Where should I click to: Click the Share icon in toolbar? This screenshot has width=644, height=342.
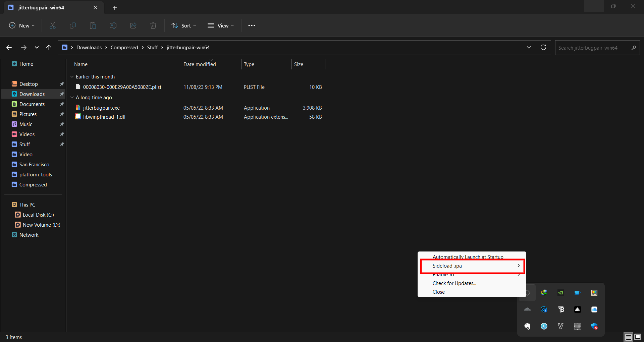pyautogui.click(x=133, y=25)
